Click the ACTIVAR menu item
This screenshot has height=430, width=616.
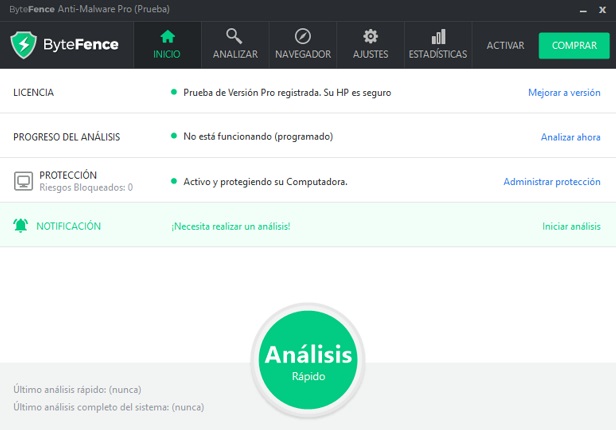tap(505, 46)
